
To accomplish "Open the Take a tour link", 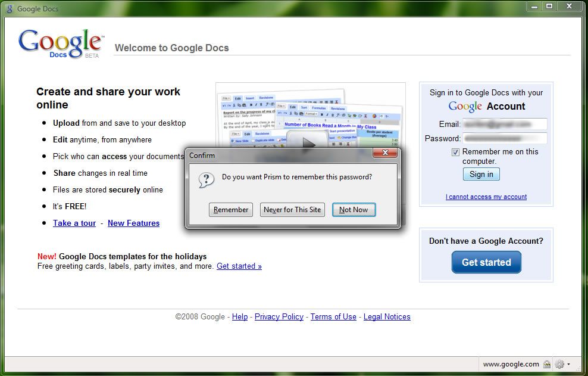I will pyautogui.click(x=74, y=223).
